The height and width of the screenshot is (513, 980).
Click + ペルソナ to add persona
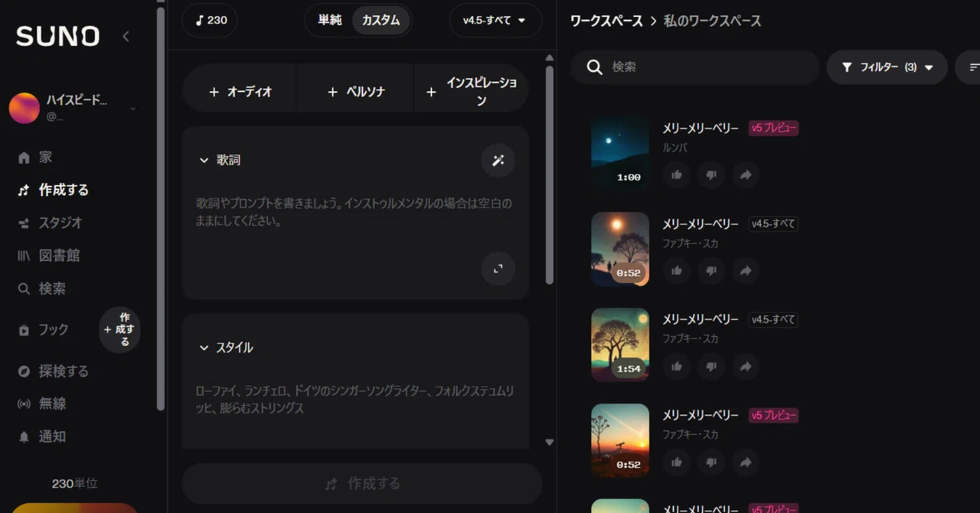click(356, 91)
